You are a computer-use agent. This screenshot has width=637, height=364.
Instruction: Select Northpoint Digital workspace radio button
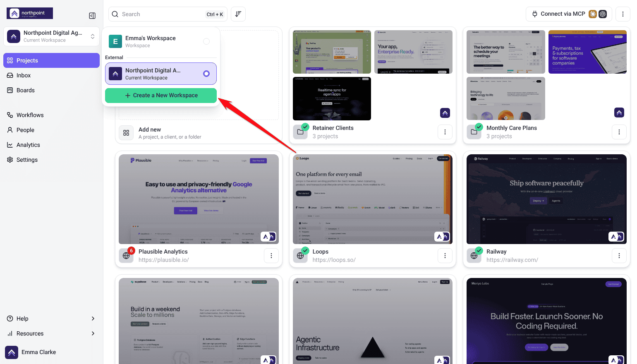click(206, 74)
